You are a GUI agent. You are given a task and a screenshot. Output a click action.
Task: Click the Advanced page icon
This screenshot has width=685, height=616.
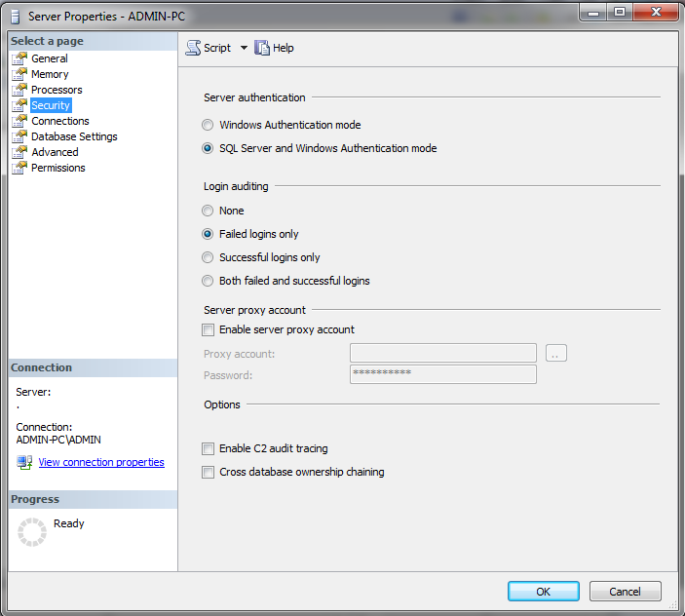(19, 152)
